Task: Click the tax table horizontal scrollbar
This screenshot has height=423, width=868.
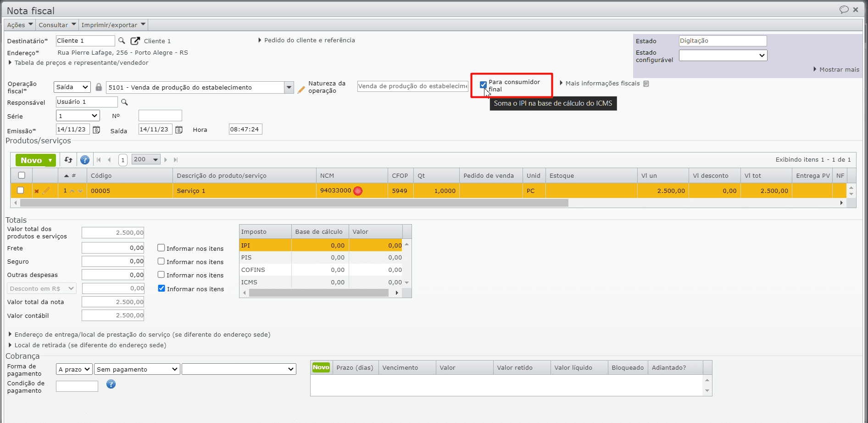Action: click(x=319, y=293)
